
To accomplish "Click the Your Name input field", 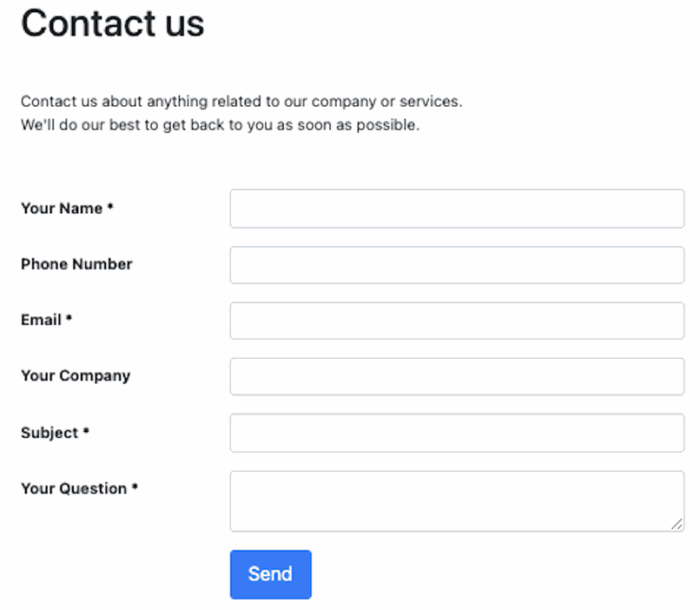I will pos(457,209).
